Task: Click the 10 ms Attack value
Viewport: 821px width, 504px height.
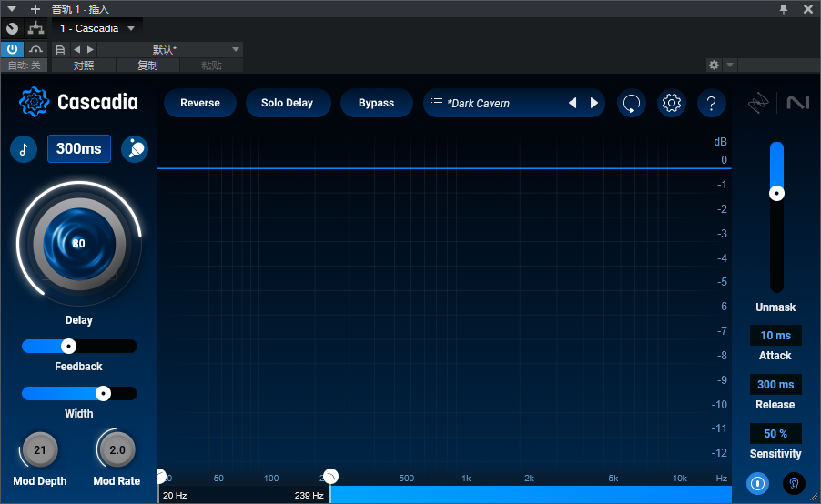Action: pyautogui.click(x=775, y=336)
